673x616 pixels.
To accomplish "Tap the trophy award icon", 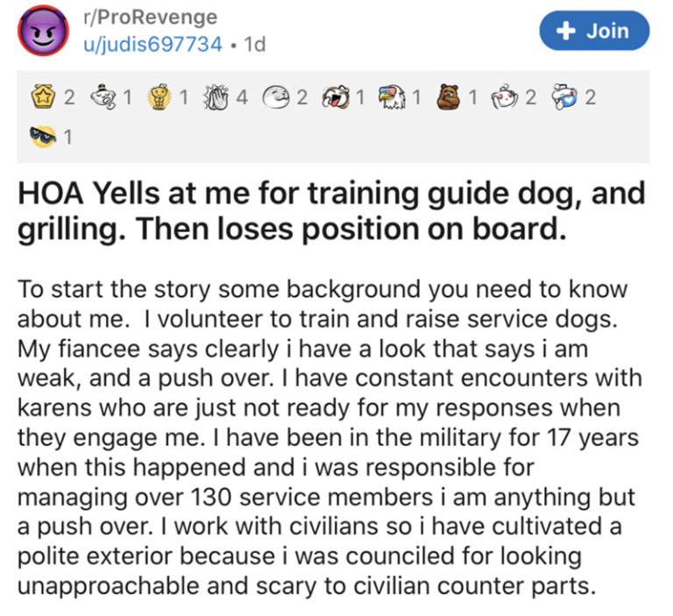I will tap(159, 97).
